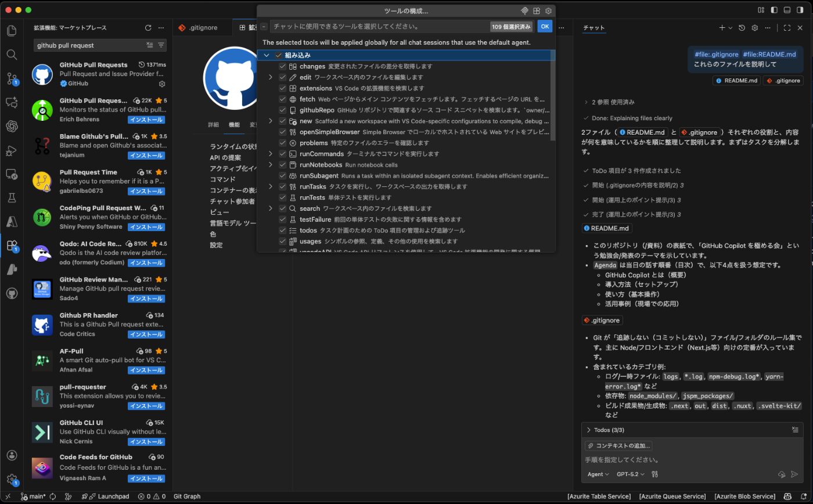
Task: Collapse the 組み込み tool group
Action: (x=267, y=55)
